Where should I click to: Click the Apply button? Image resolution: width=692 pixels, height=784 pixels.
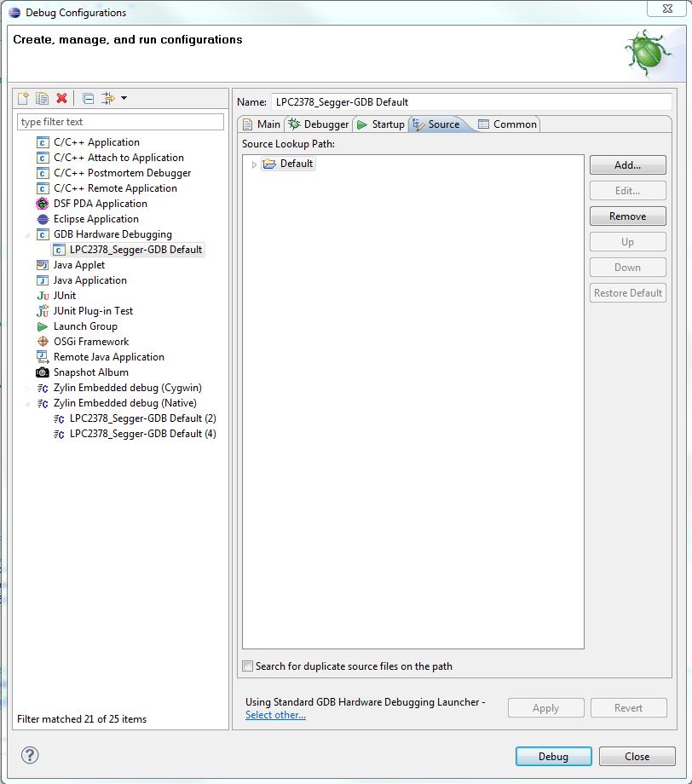click(545, 708)
